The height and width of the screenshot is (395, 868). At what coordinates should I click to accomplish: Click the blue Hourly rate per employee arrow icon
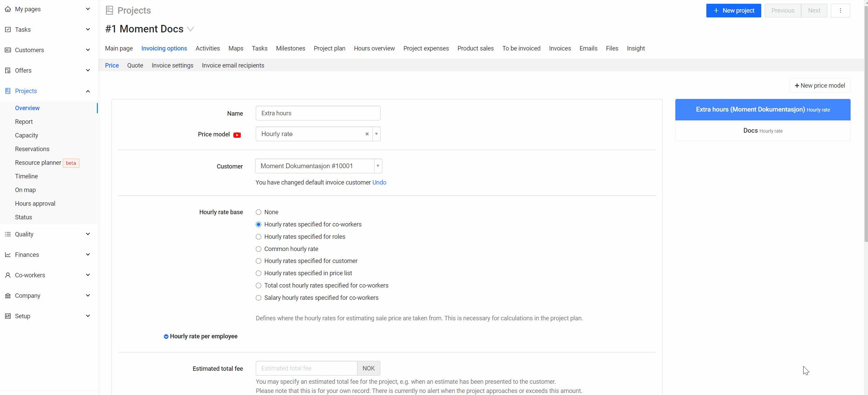(x=166, y=337)
